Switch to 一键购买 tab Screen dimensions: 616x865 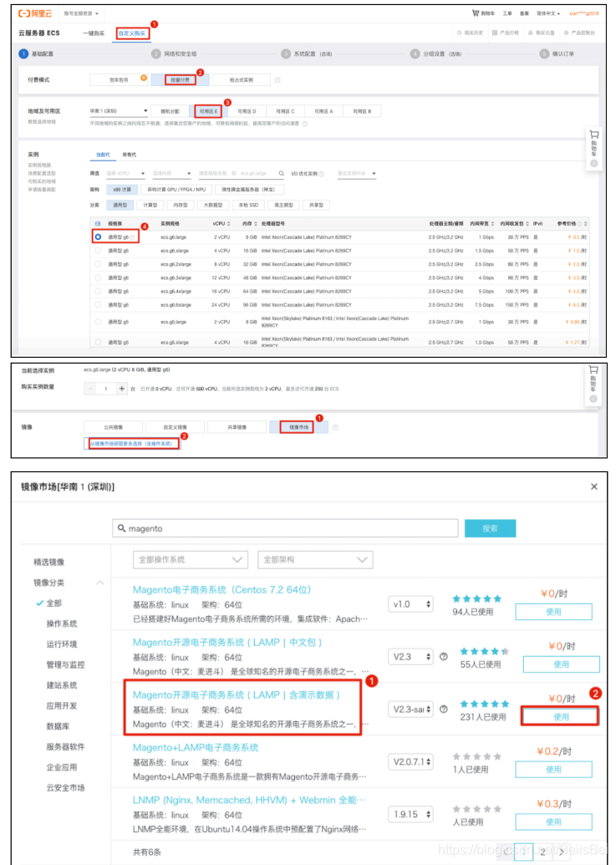point(94,33)
